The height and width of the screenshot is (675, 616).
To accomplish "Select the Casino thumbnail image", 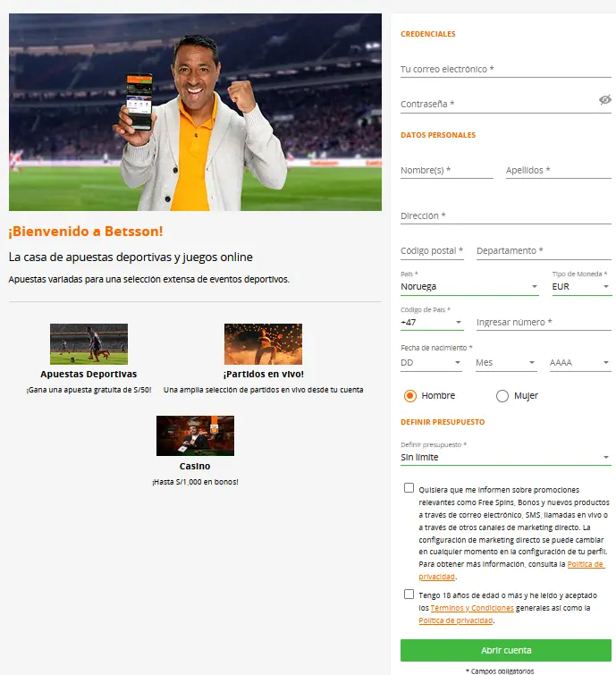I will 195,435.
